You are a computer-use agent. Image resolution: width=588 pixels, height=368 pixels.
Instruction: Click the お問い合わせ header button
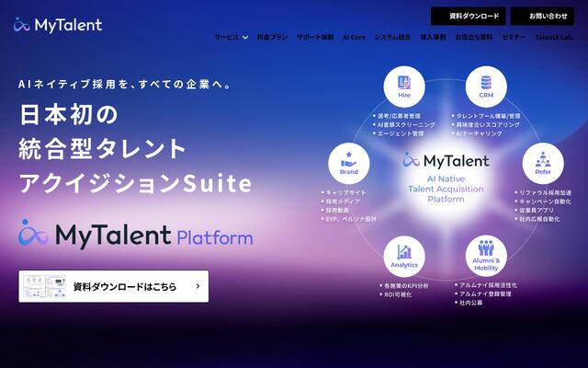[542, 17]
